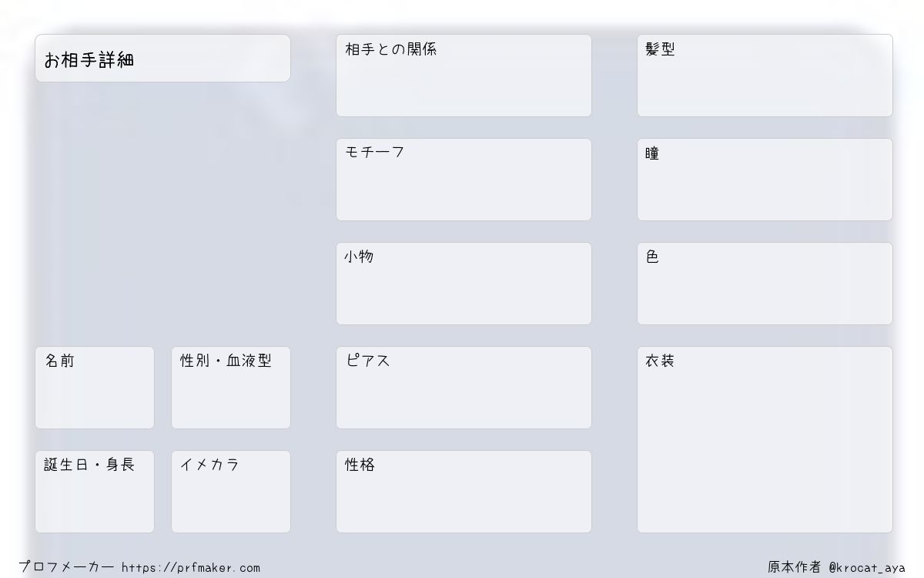Screen dimensions: 924x578
Task: Select the 相手との関係 field
Action: point(464,76)
